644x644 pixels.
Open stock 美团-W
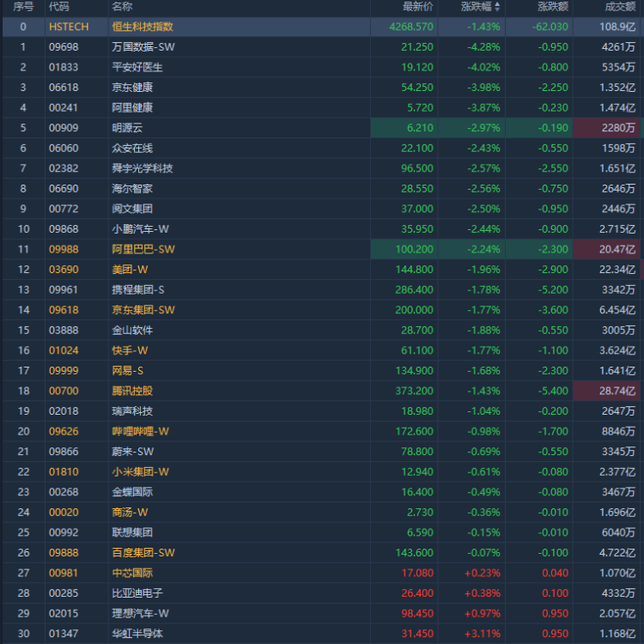(130, 270)
